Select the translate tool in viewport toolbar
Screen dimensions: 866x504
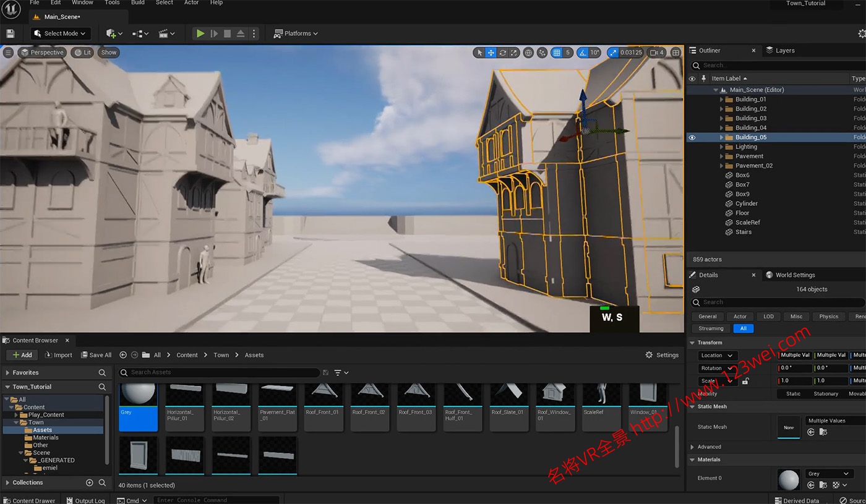(x=491, y=53)
